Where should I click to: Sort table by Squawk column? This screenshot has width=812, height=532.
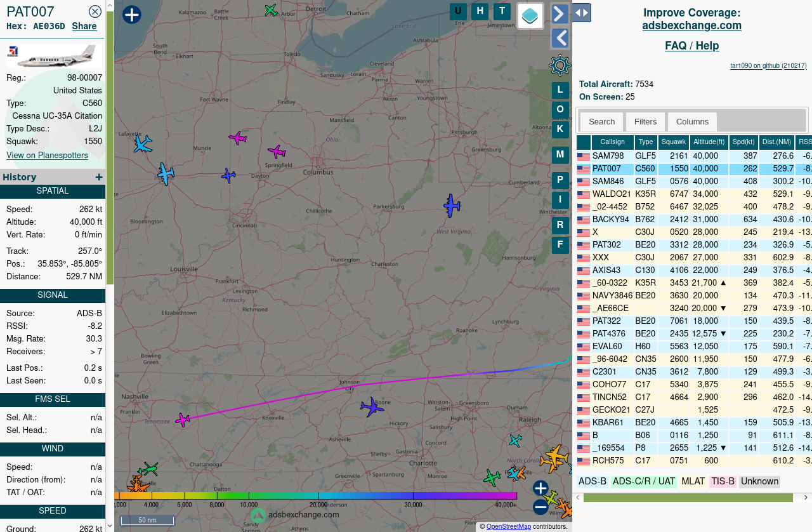(x=674, y=142)
